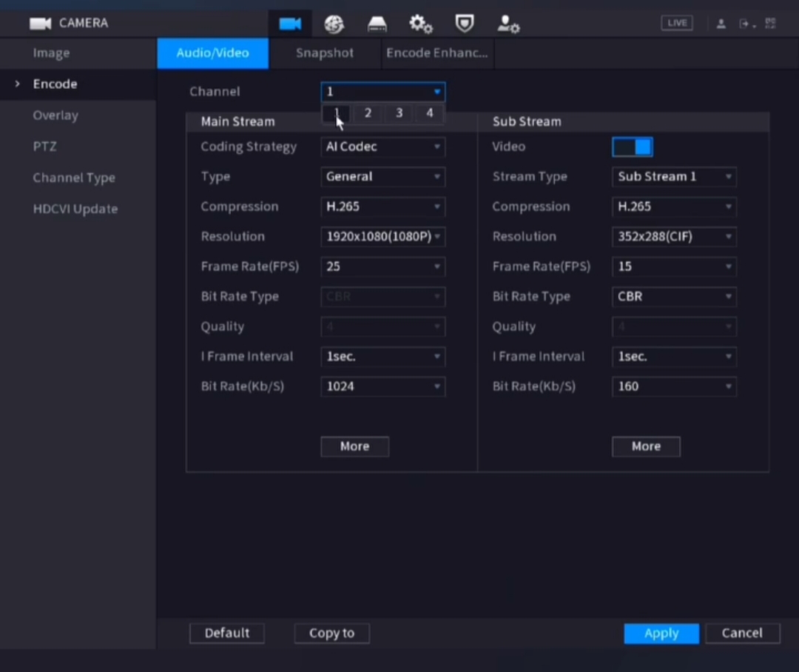Screen dimensions: 799x672
Task: Switch to the Encode Enhancement tab
Action: tap(437, 53)
